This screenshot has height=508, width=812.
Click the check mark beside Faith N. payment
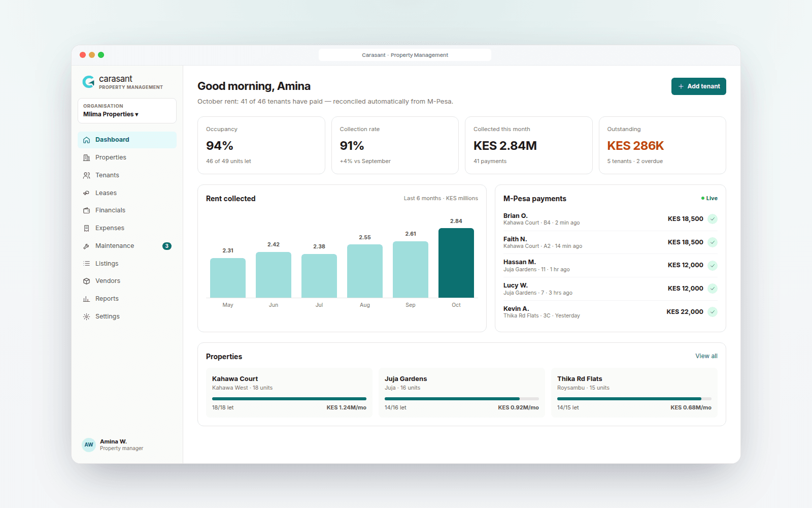coord(713,242)
